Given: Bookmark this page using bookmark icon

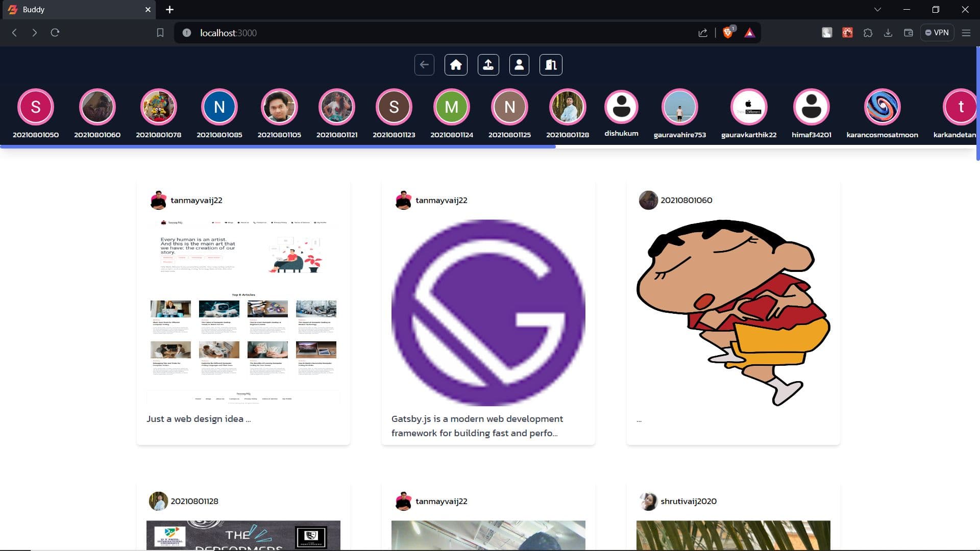Looking at the screenshot, I should 160,33.
